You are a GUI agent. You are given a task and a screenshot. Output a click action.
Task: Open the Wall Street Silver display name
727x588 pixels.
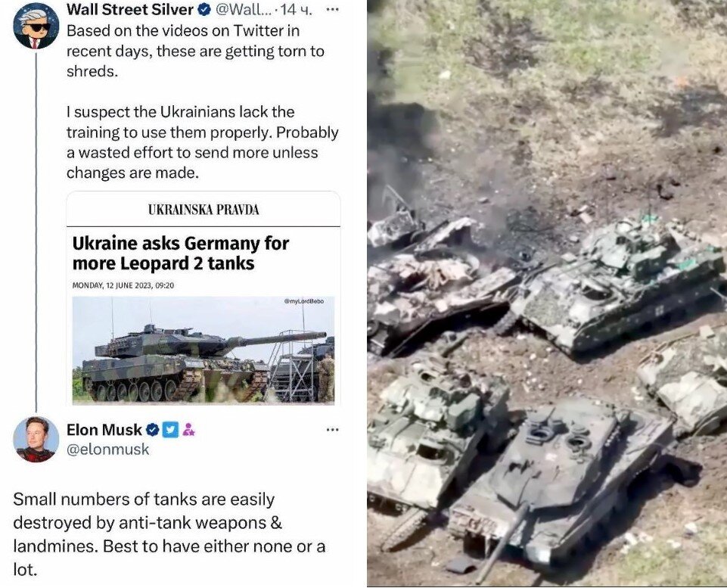coord(130,9)
